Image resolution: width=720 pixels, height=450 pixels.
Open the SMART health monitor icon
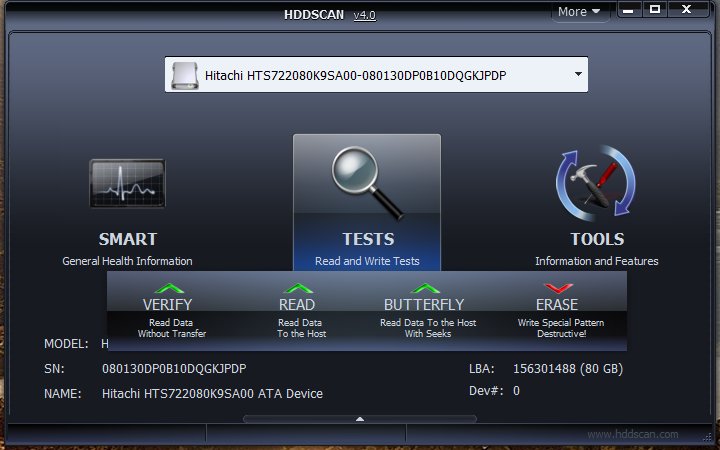coord(127,183)
